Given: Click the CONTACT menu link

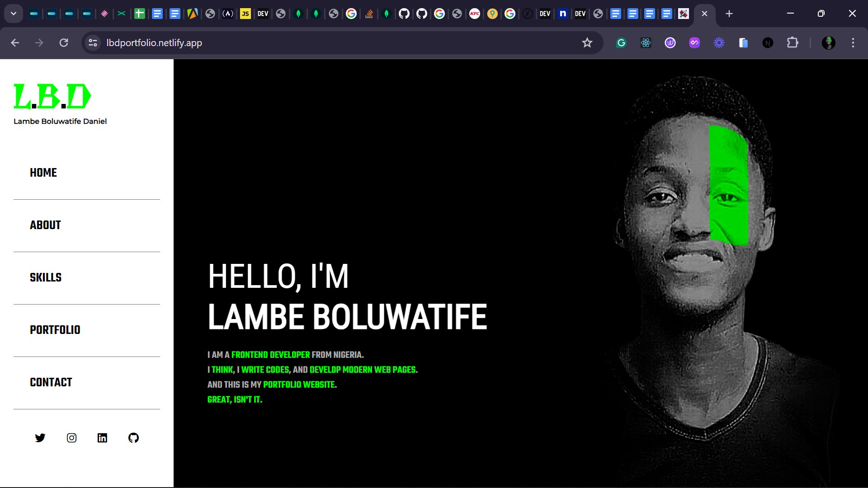Looking at the screenshot, I should click(x=51, y=382).
